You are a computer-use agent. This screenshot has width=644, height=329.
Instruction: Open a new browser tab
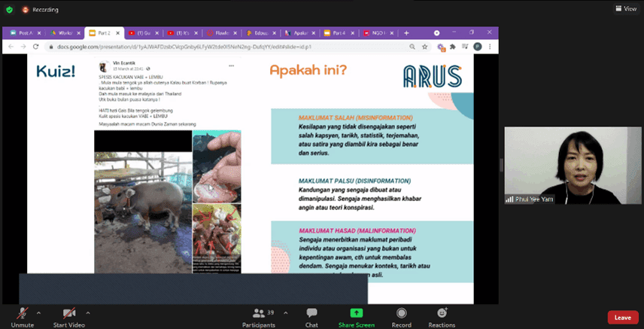[x=406, y=33]
